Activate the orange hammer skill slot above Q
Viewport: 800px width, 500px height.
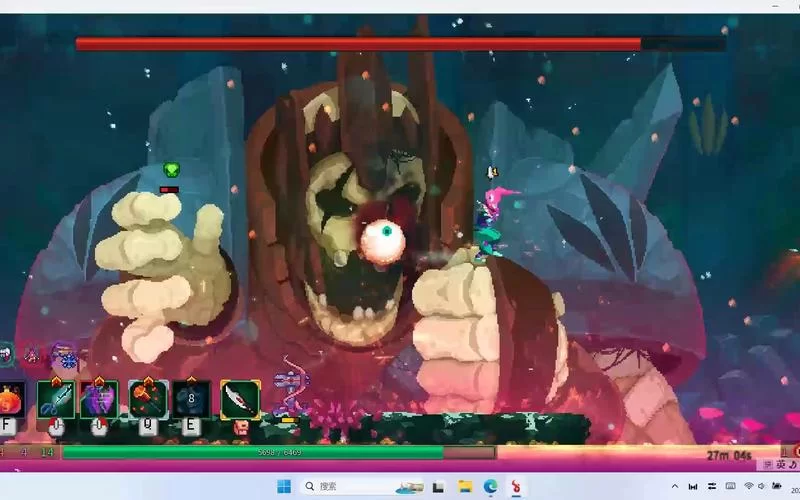pos(148,400)
